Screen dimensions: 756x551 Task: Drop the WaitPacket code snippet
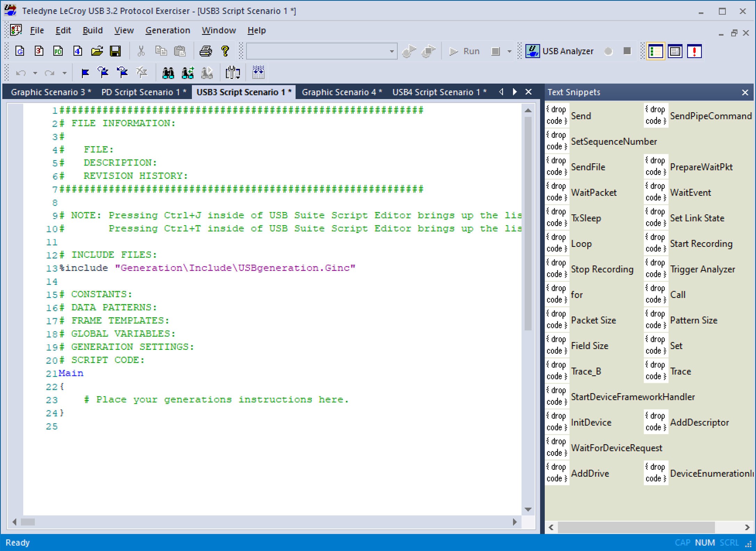coord(557,192)
